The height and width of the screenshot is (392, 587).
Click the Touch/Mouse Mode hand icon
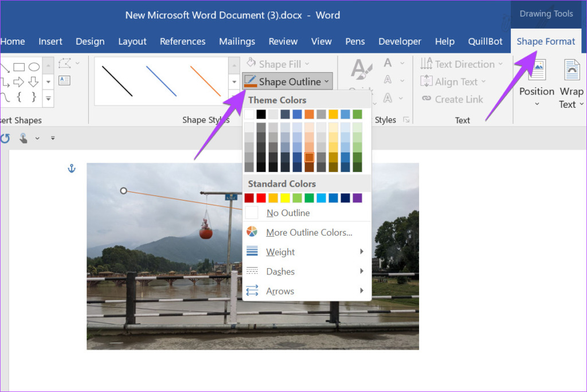coord(24,138)
